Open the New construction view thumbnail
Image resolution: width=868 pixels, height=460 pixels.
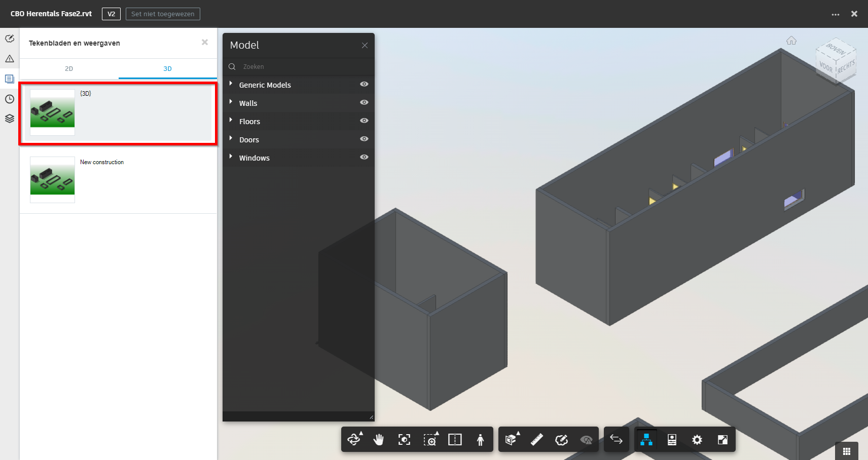click(x=52, y=180)
